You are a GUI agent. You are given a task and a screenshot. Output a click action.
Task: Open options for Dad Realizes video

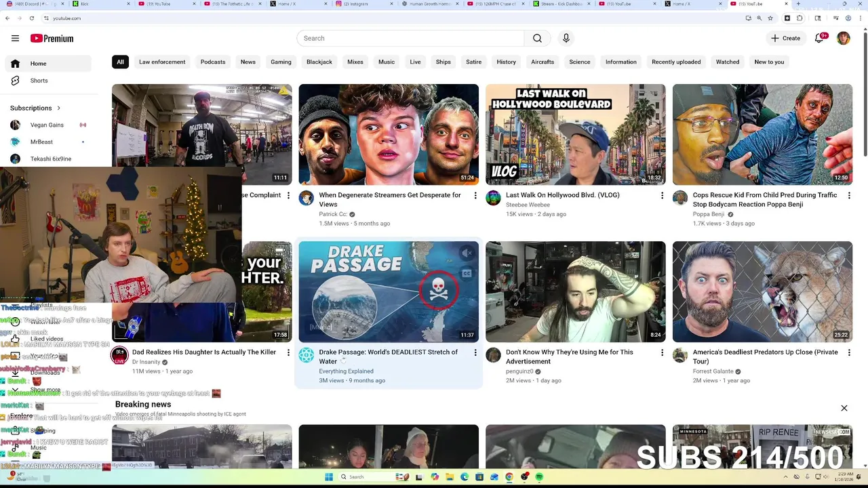coord(288,352)
